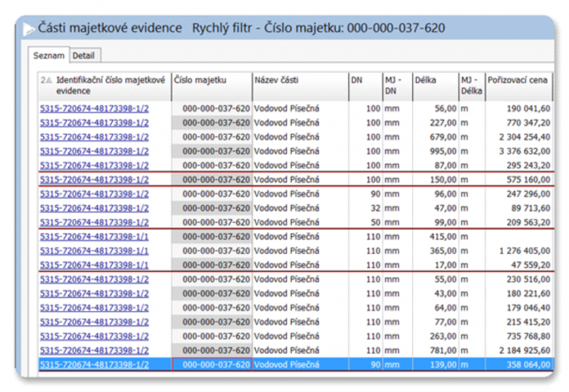Image resolution: width=569 pixels, height=392 pixels.
Task: Open the 1/1 link in the row priced 47 559,20
Action: point(94,265)
